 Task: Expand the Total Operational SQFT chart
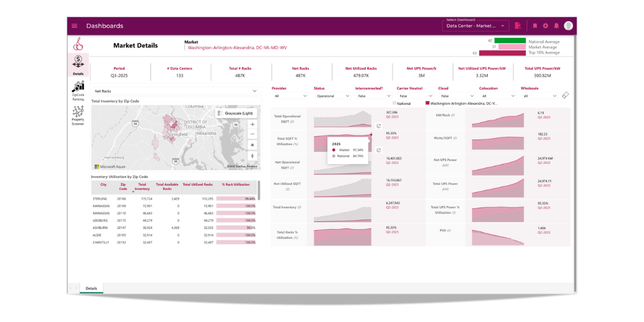pyautogui.click(x=379, y=126)
